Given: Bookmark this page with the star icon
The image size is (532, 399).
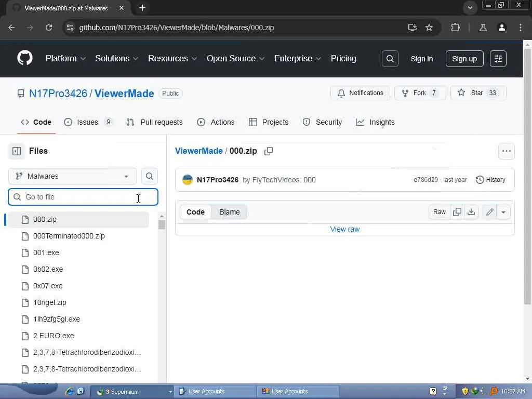Looking at the screenshot, I should tap(429, 28).
